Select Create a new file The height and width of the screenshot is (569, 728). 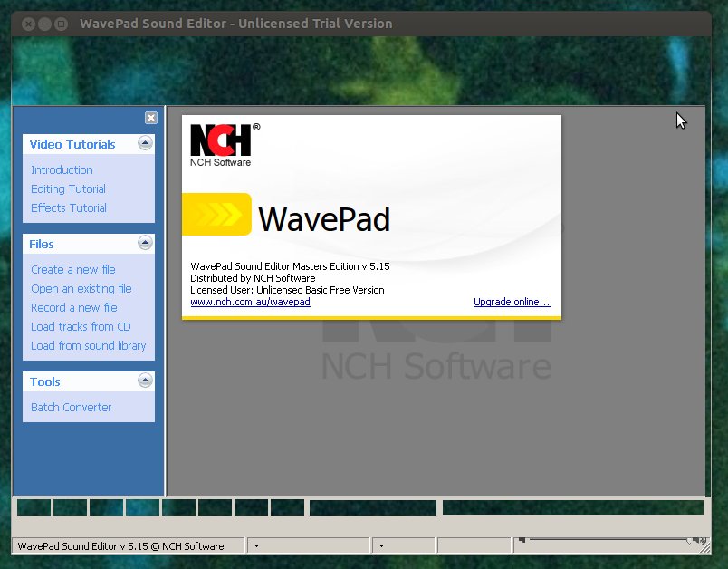click(73, 270)
